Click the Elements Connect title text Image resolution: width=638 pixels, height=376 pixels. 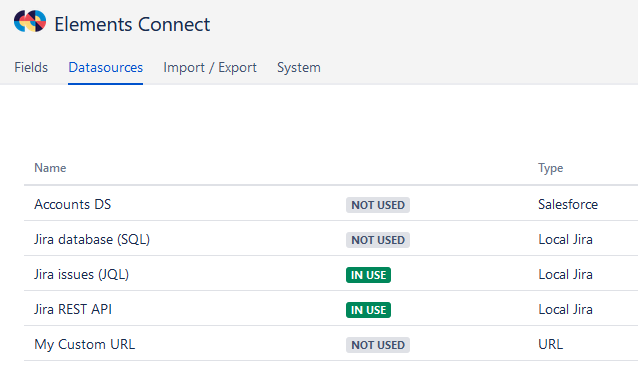(x=132, y=24)
